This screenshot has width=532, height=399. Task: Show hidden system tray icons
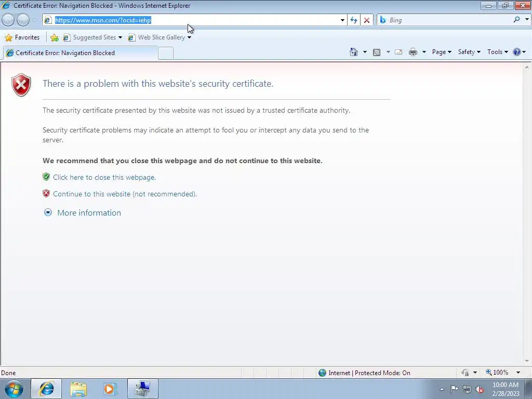pos(442,389)
